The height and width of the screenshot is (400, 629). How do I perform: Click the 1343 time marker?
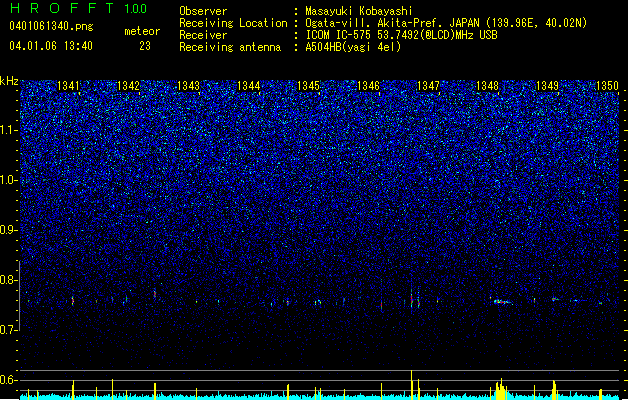(189, 86)
